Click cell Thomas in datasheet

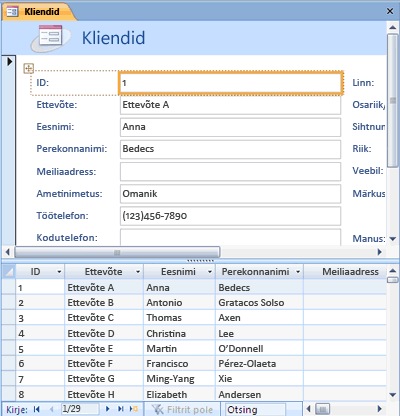click(180, 318)
